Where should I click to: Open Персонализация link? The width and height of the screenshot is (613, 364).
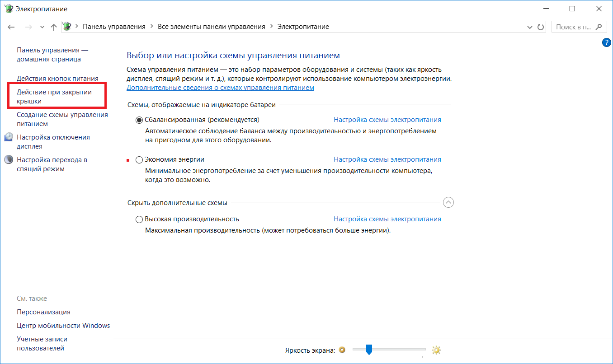43,312
